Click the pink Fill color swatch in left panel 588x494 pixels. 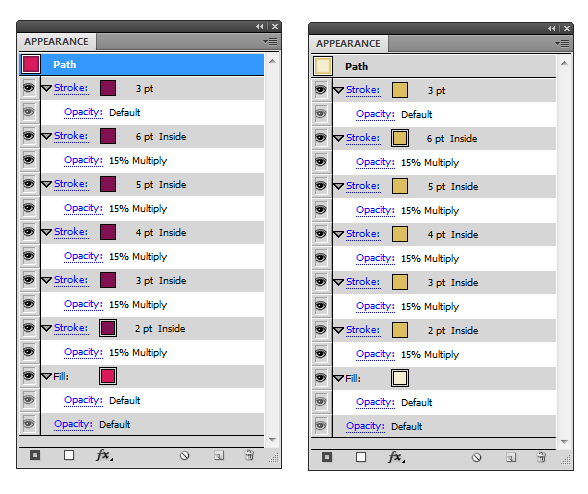(x=108, y=376)
